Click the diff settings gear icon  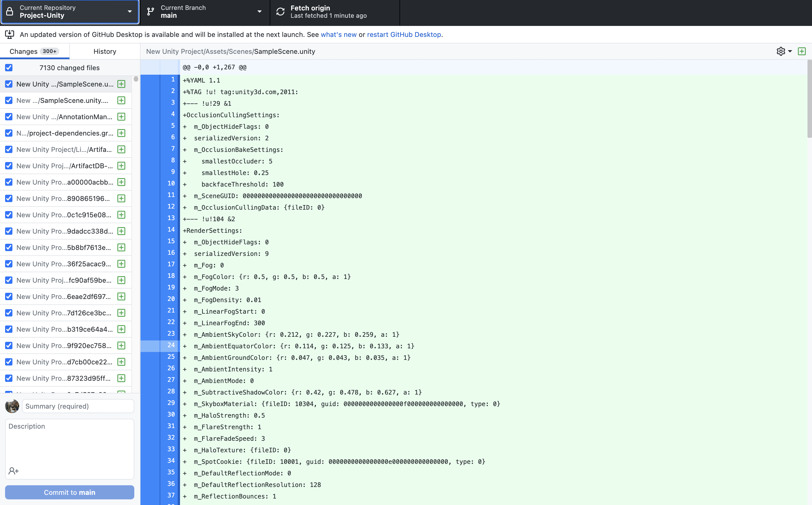point(781,52)
